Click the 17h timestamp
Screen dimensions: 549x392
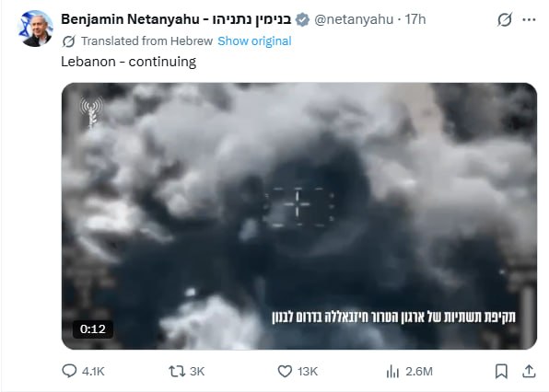tap(415, 19)
